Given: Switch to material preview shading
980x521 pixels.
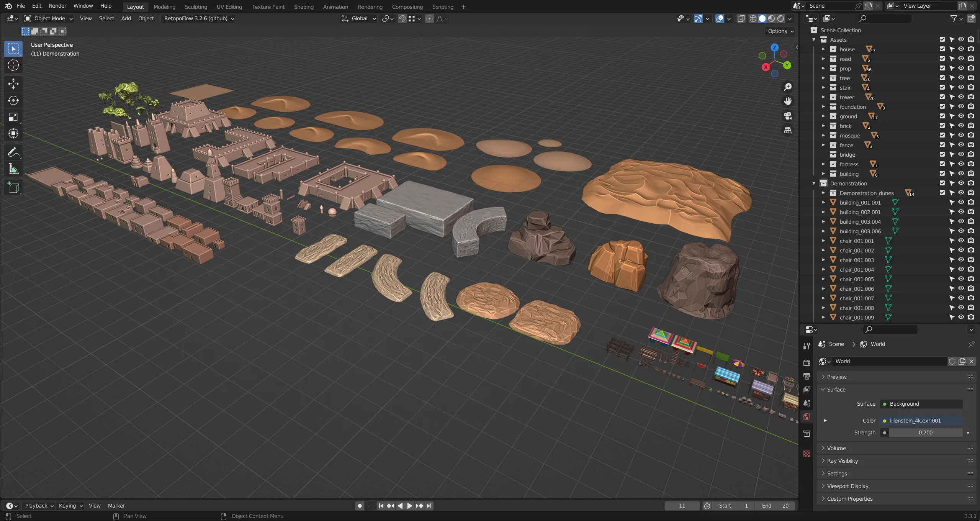Looking at the screenshot, I should point(771,18).
